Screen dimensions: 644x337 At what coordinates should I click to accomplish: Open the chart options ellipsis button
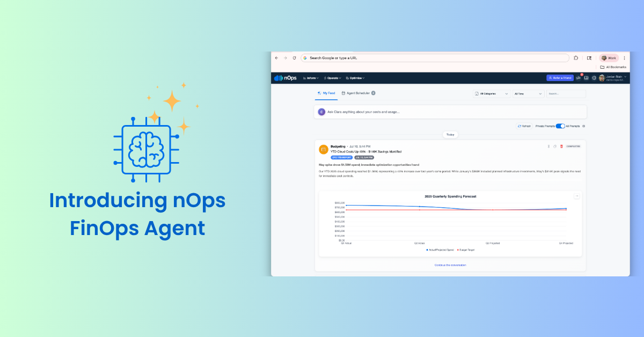(577, 196)
